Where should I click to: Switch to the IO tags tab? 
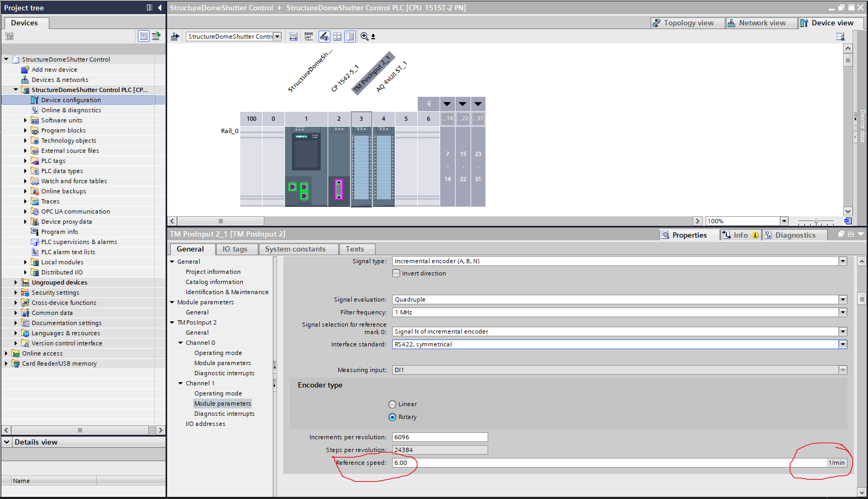pos(235,249)
